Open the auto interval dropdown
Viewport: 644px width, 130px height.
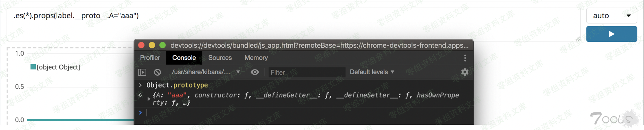[611, 16]
